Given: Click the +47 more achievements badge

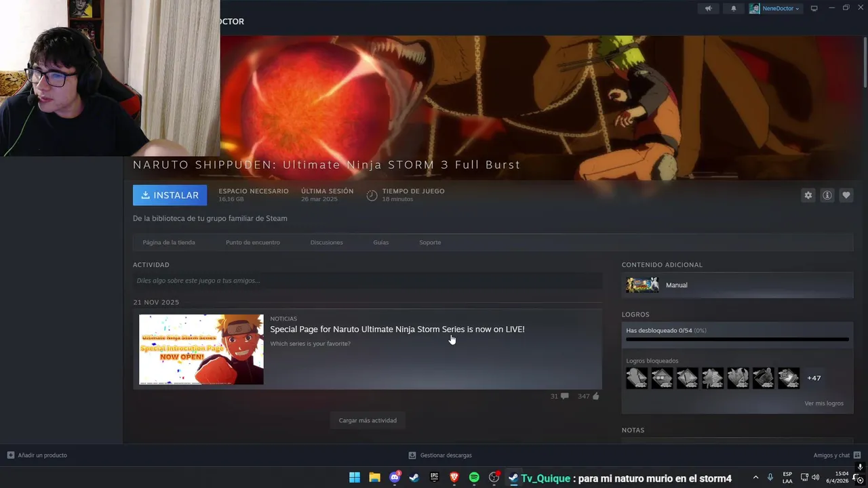Looking at the screenshot, I should 814,378.
